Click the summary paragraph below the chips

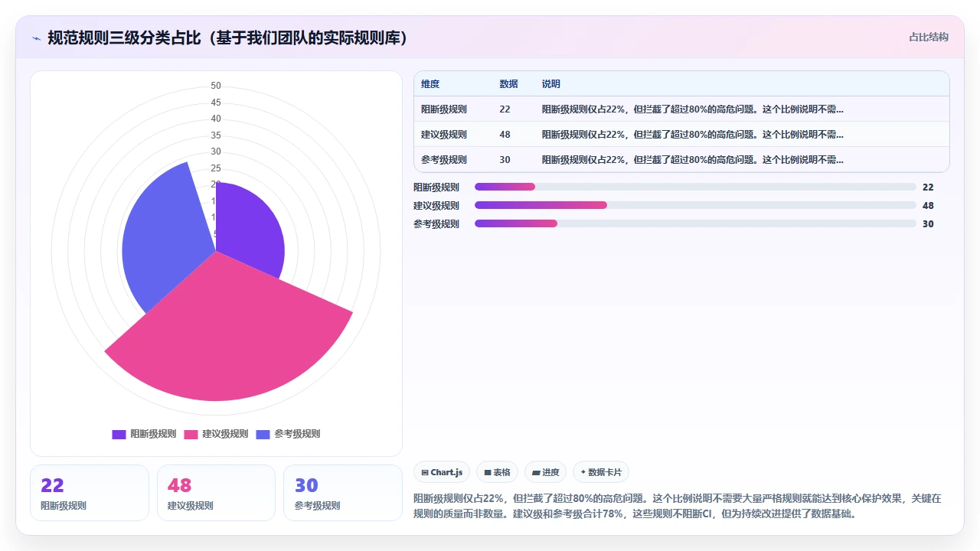[x=678, y=506]
